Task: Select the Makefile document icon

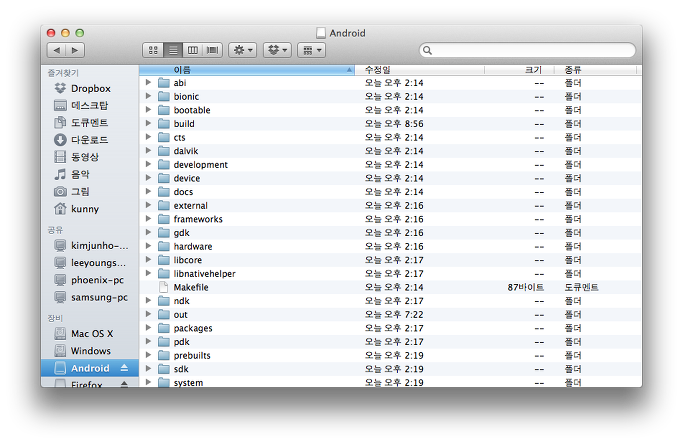Action: (x=164, y=287)
